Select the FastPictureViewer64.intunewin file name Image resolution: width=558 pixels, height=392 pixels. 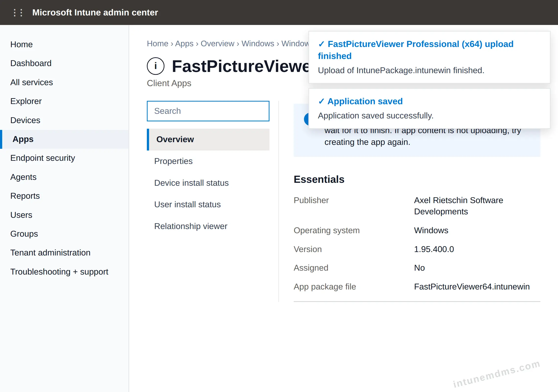pyautogui.click(x=472, y=287)
